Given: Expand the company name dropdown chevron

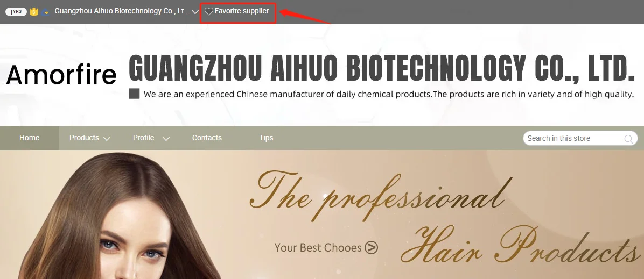Looking at the screenshot, I should 195,12.
